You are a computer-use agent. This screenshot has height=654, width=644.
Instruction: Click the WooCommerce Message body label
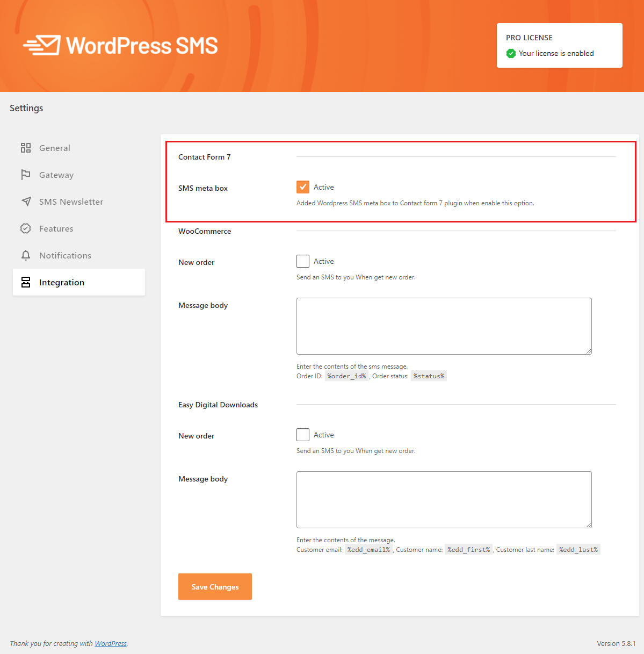[203, 305]
